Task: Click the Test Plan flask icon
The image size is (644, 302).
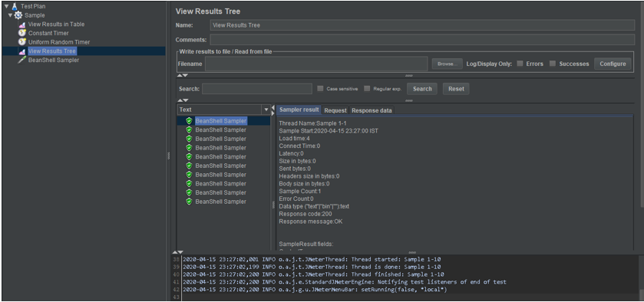Action: [x=15, y=7]
